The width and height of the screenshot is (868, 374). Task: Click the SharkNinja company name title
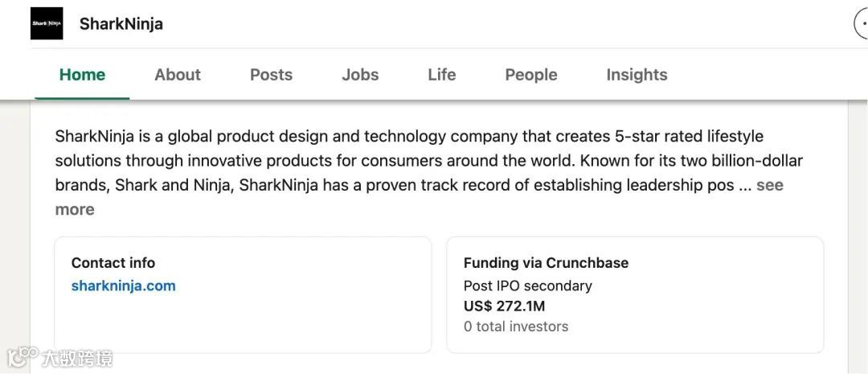pos(121,24)
